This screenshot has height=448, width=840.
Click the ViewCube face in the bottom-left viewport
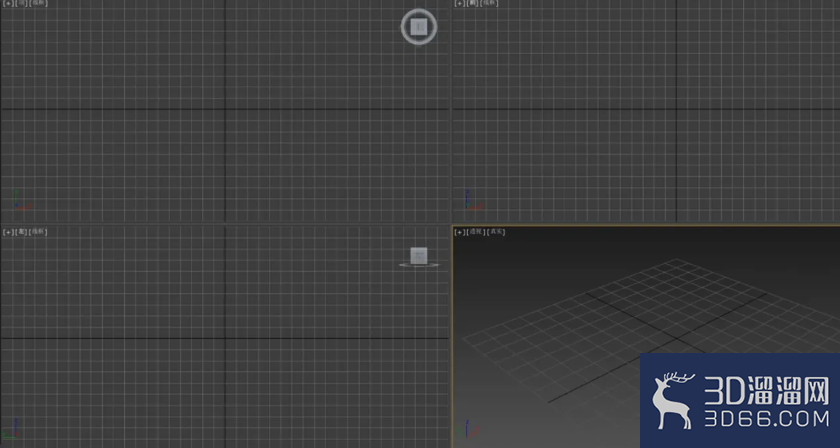tap(419, 256)
